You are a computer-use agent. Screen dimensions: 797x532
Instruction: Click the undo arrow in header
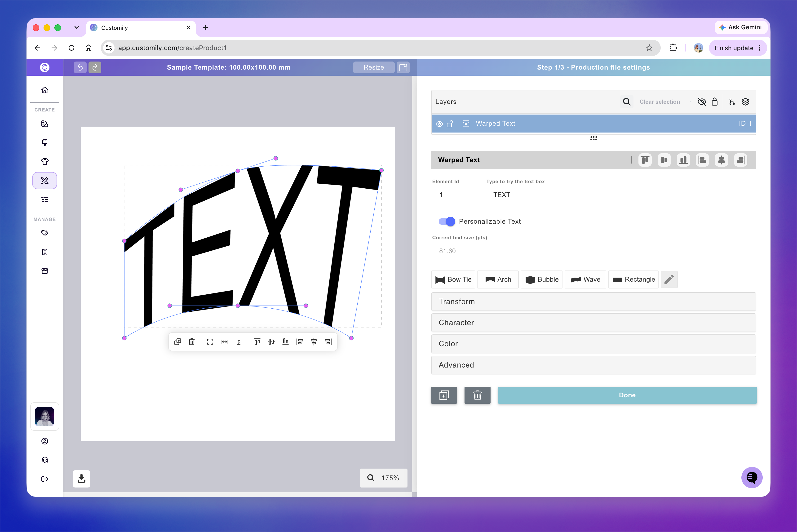(80, 67)
